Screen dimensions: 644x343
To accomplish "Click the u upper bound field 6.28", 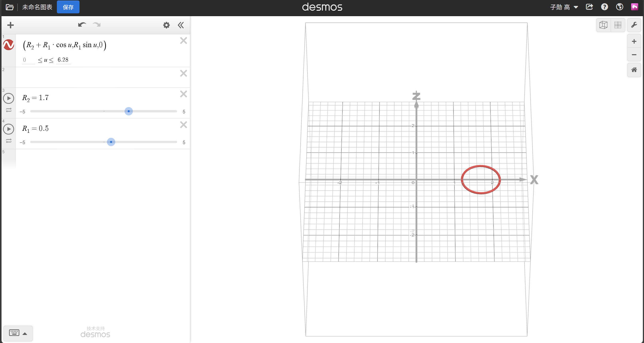I will 63,60.
